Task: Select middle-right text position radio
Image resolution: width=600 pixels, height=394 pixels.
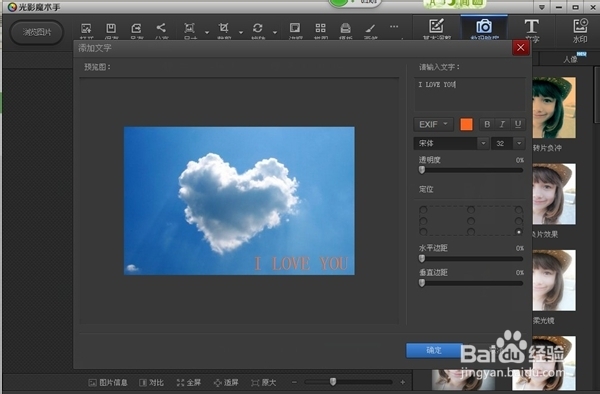Action: pos(519,221)
